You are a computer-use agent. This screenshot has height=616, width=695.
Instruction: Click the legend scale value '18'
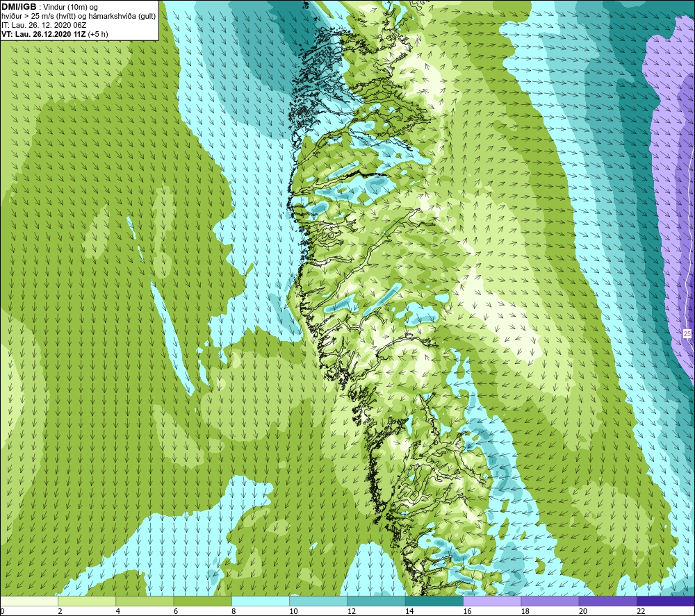pos(525,611)
